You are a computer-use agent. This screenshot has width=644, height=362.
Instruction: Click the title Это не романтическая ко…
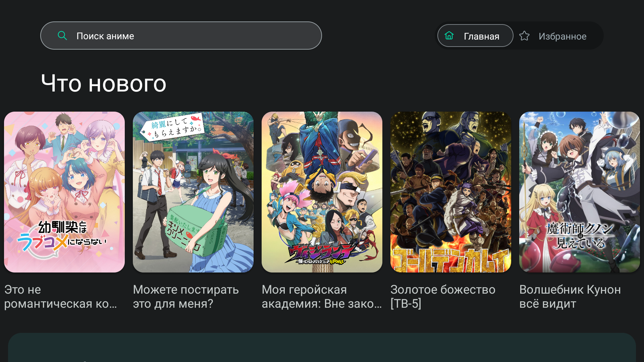click(60, 297)
